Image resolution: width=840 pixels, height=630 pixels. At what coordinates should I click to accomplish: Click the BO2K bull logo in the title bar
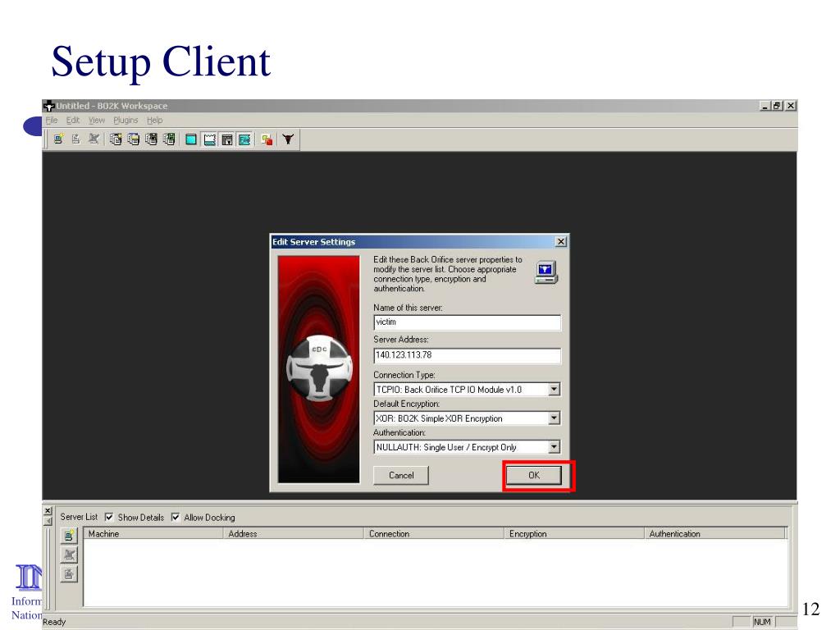click(x=48, y=106)
